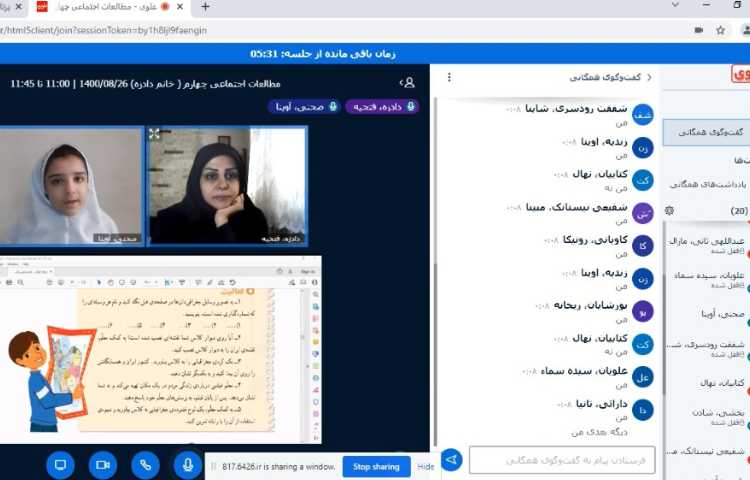Make teacher's webcam video fullscreen

tap(154, 133)
